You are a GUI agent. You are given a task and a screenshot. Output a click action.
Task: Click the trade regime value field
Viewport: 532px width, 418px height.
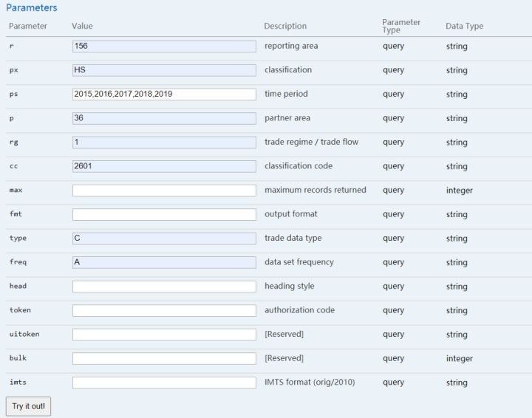(164, 142)
